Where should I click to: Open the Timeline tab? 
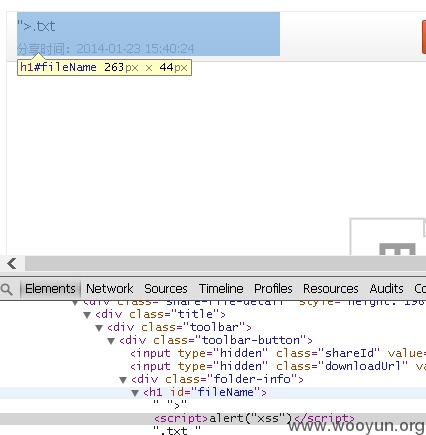coord(221,289)
